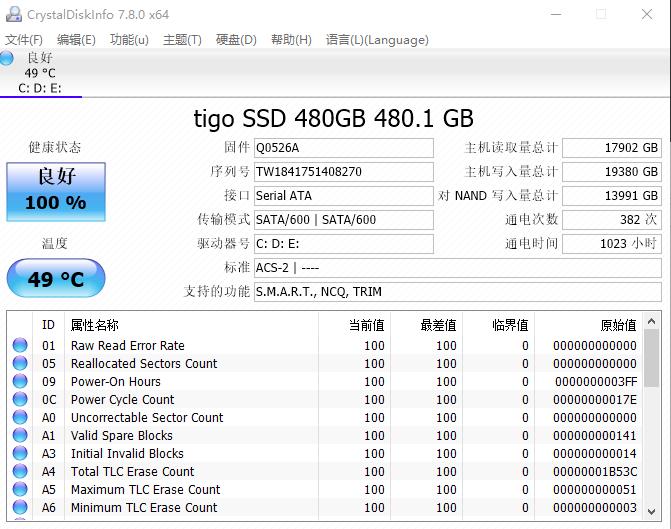The height and width of the screenshot is (529, 671).
Task: Click the status orb for Valid Spare Blocks
Action: click(20, 435)
